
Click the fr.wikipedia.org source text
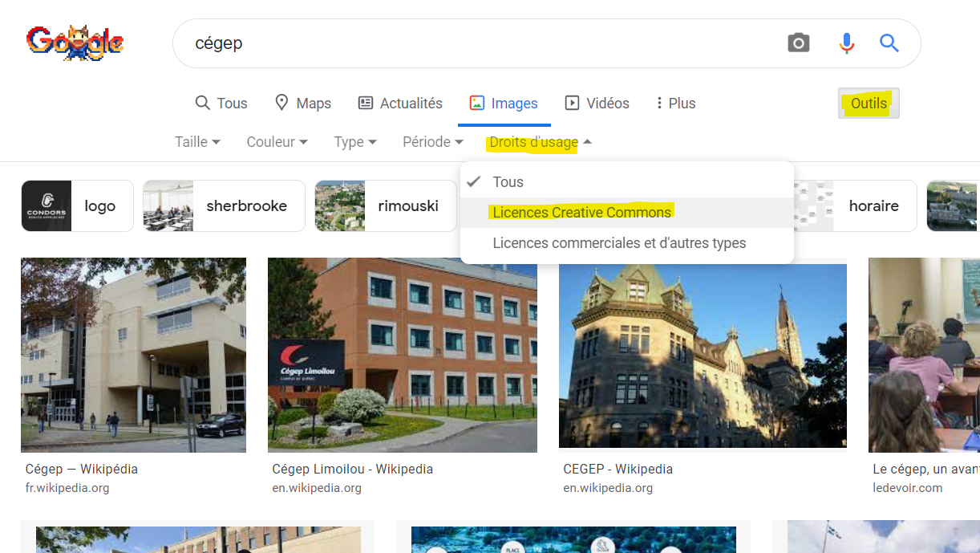(67, 488)
